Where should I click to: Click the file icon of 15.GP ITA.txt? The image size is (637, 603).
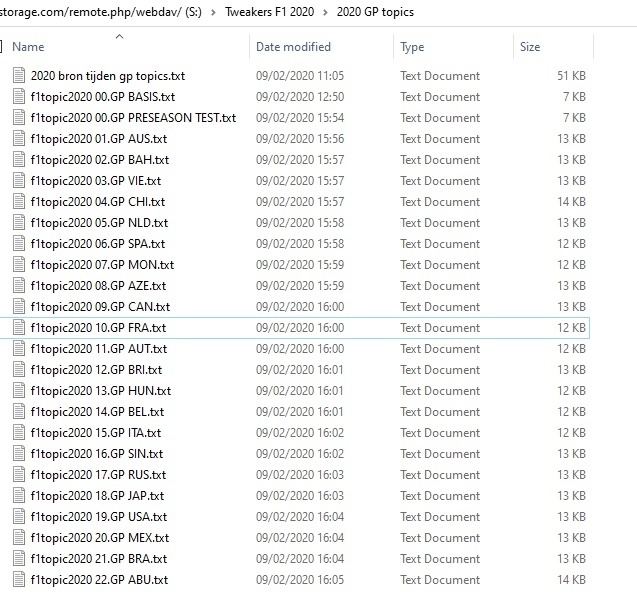click(19, 433)
